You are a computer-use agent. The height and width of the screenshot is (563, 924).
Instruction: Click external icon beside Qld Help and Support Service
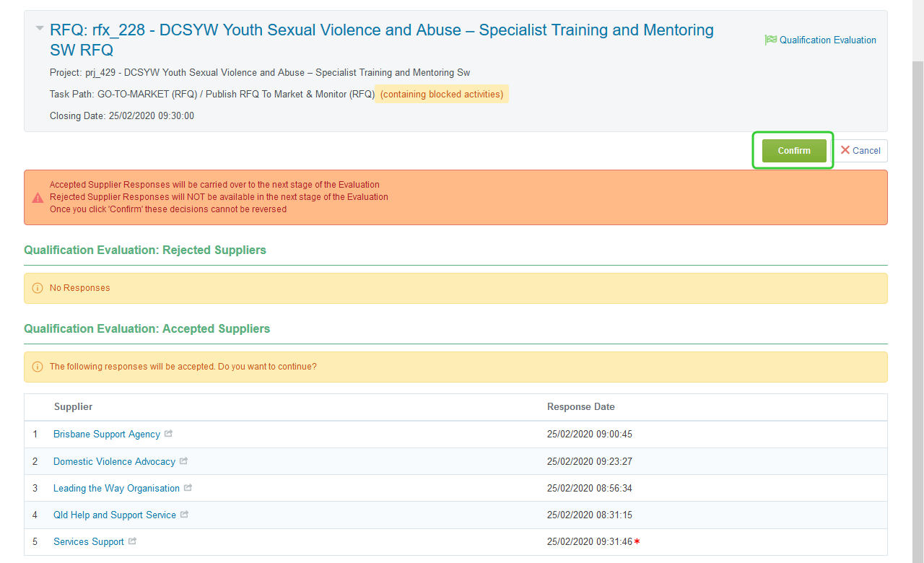[185, 515]
